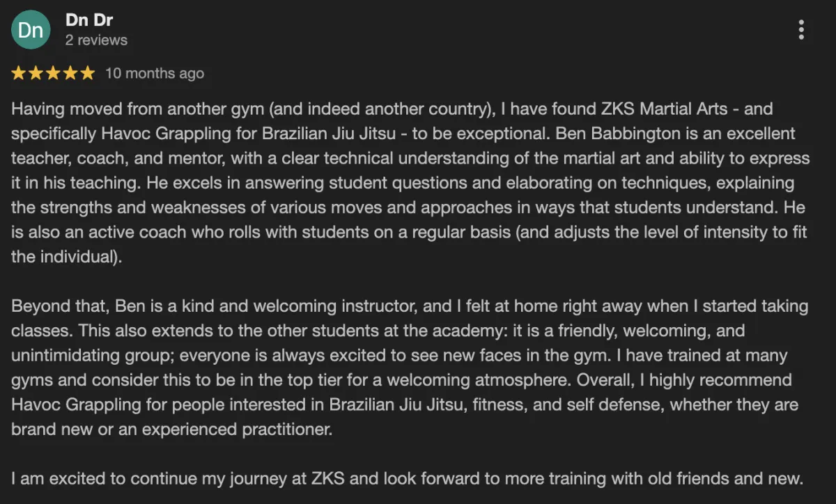Open reviewer profile via Dn Dr name
The height and width of the screenshot is (504, 836).
(x=89, y=20)
